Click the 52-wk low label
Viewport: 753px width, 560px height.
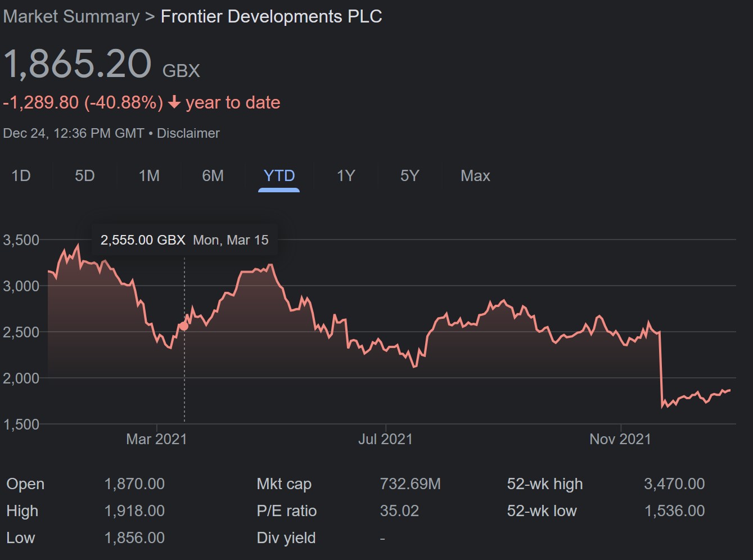[x=542, y=511]
